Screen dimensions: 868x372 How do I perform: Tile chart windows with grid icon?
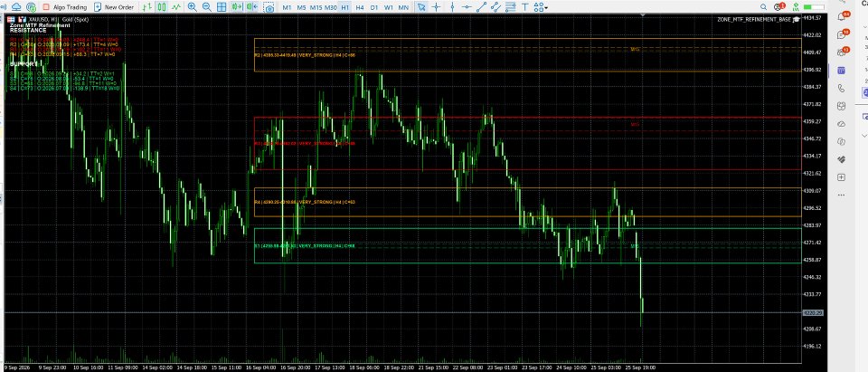tap(222, 7)
